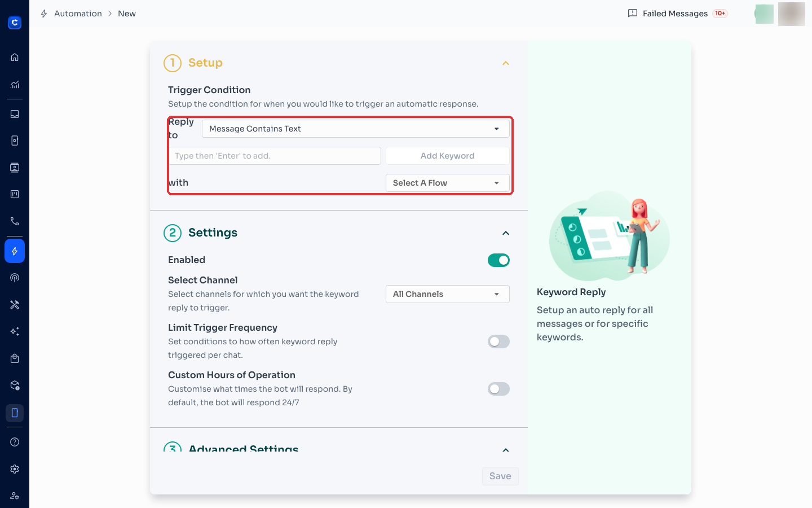Image resolution: width=812 pixels, height=508 pixels.
Task: Open the package box icon in sidebar
Action: pyautogui.click(x=15, y=386)
